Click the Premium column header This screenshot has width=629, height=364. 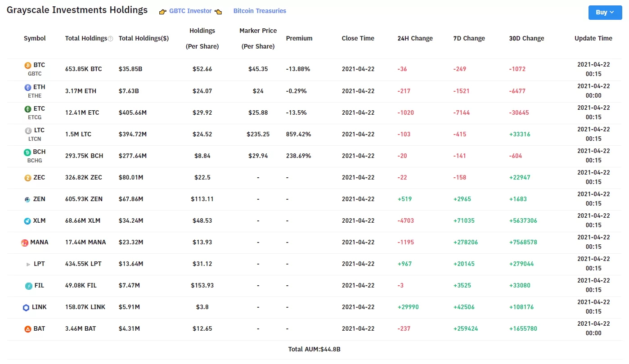click(x=299, y=38)
